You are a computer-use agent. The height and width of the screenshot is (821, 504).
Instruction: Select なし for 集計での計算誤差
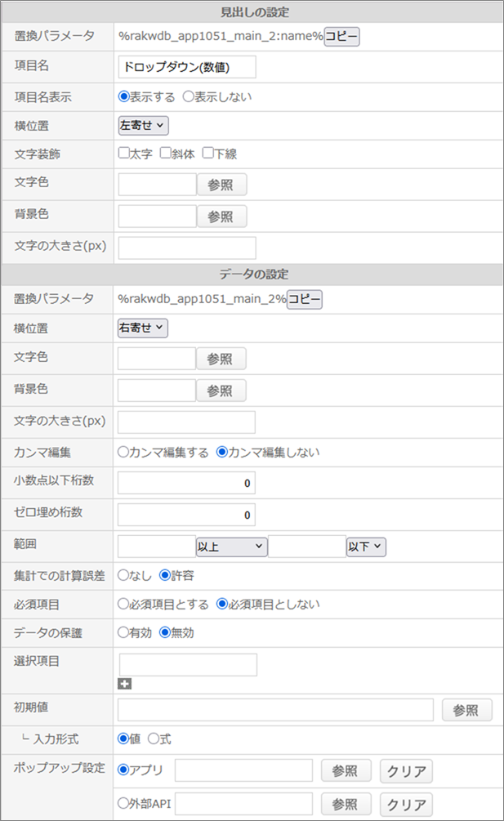point(124,575)
